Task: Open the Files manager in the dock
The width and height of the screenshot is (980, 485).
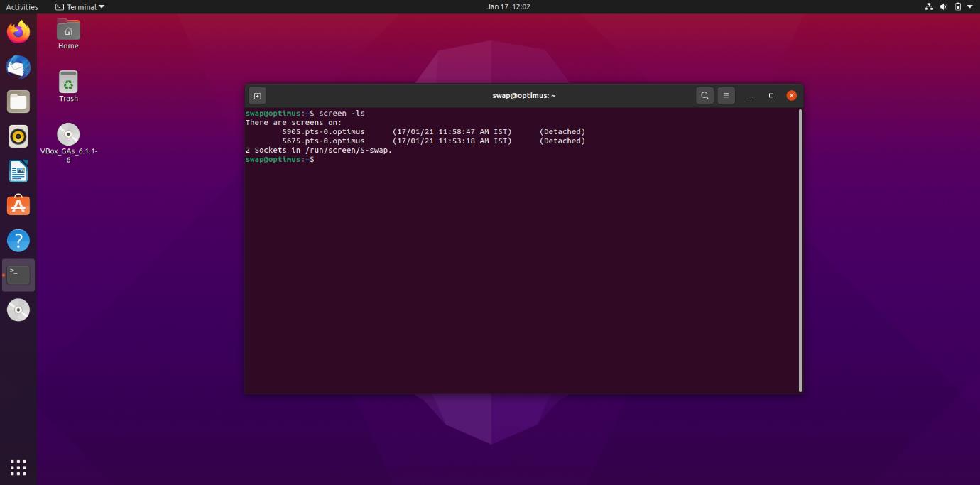Action: pos(18,102)
